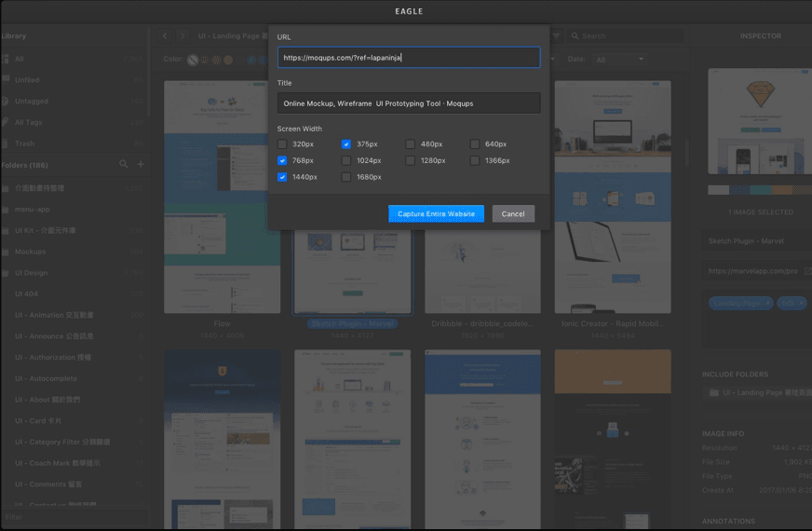Open the UI - Authorization folder
Viewport: 812px width, 531px height.
pos(73,357)
